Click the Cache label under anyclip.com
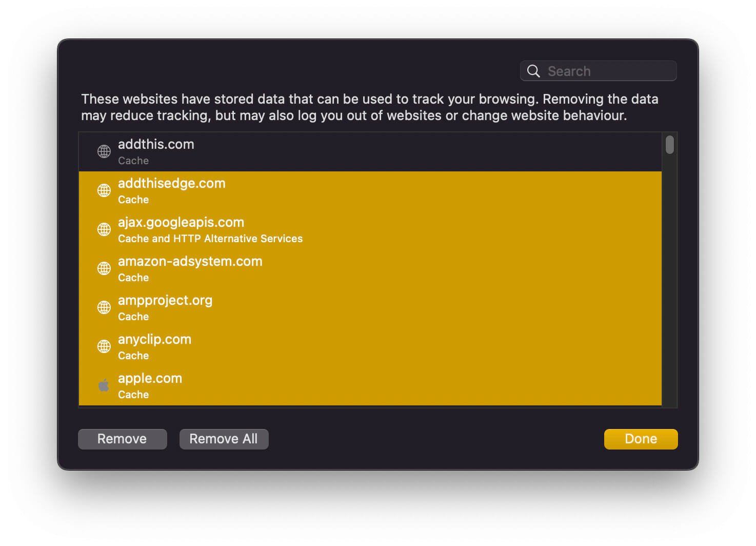756x546 pixels. 133,356
